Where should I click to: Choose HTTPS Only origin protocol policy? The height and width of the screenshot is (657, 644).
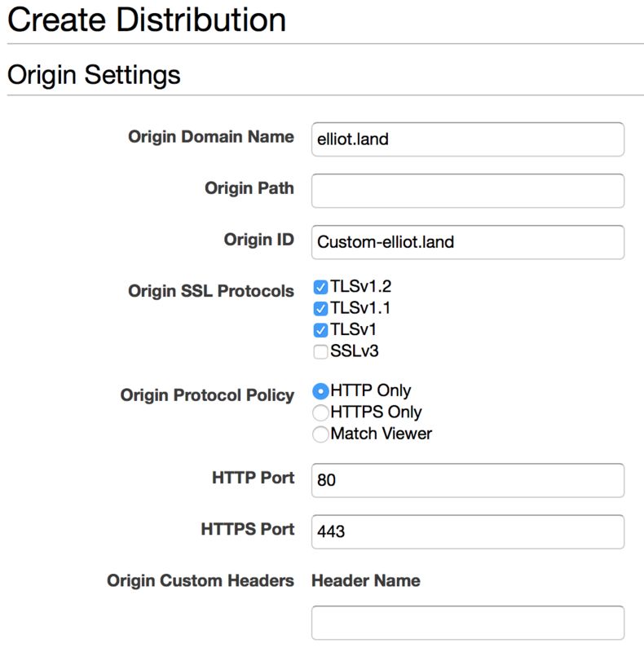pos(320,413)
